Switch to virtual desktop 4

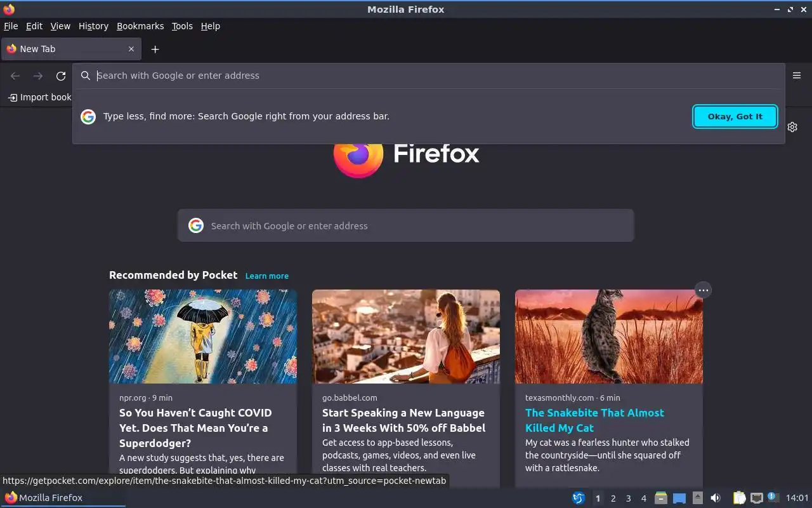click(644, 498)
